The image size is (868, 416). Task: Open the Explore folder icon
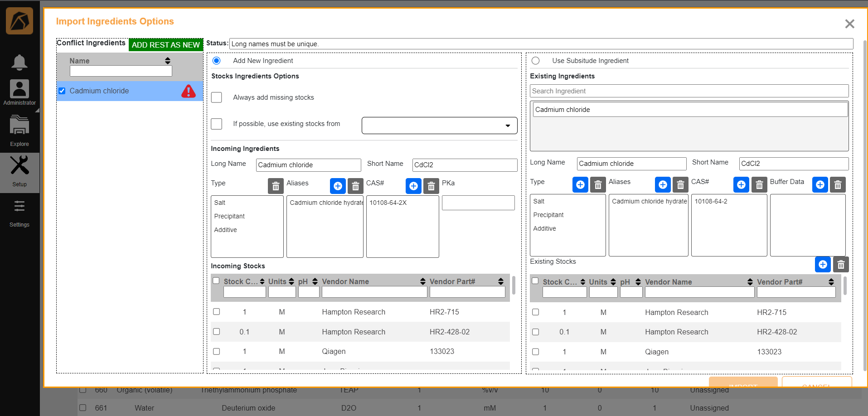point(19,125)
